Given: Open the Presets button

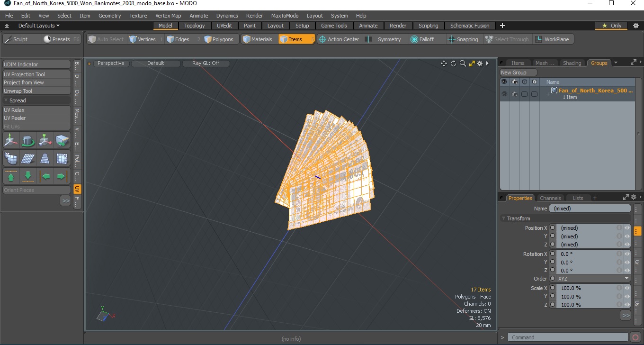Looking at the screenshot, I should pos(61,39).
